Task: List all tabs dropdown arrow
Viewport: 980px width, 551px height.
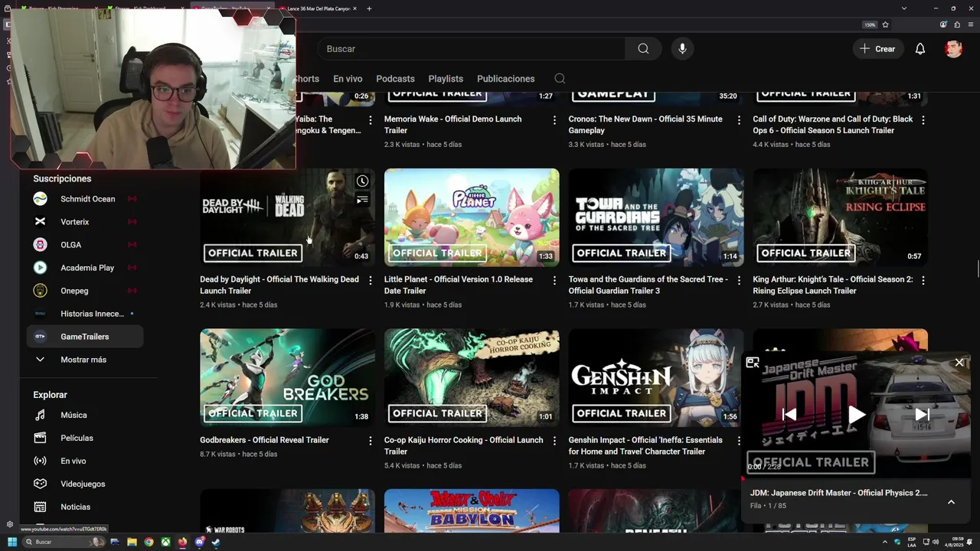Action: [x=904, y=8]
